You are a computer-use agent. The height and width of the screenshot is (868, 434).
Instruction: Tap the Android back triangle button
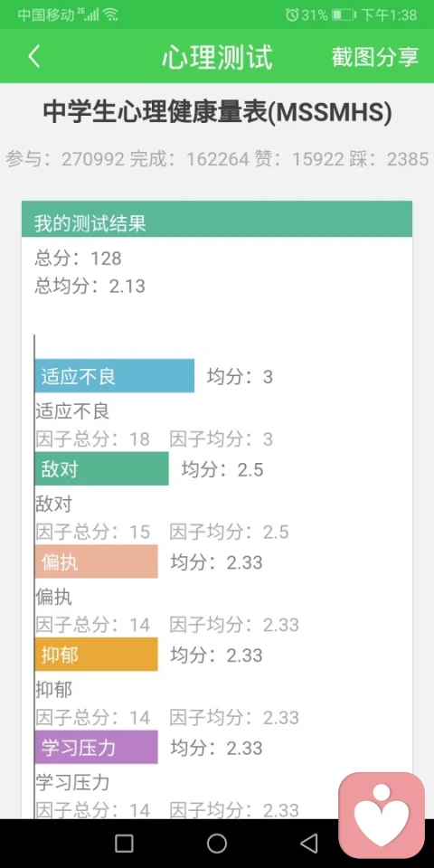point(309,844)
